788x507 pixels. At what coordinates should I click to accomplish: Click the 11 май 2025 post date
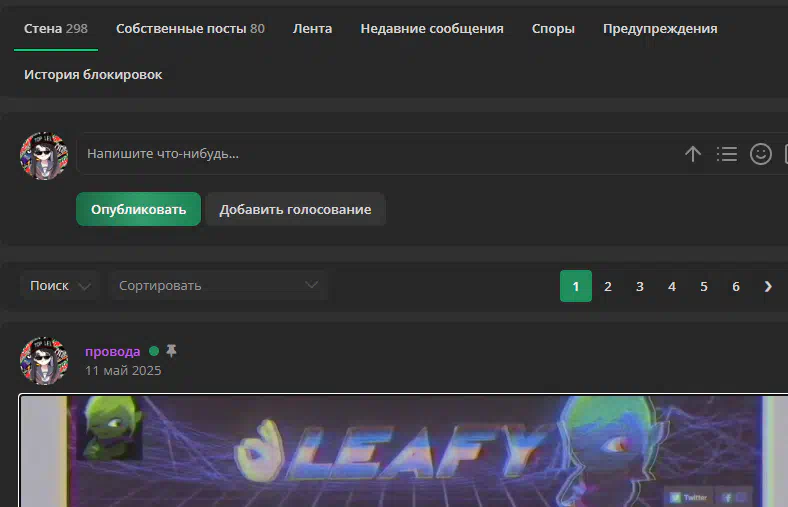(123, 370)
